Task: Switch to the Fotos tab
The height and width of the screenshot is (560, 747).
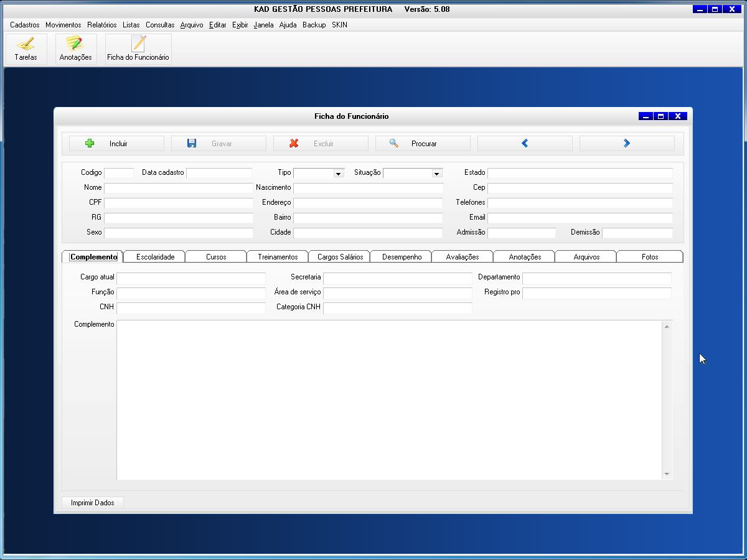Action: [x=650, y=257]
